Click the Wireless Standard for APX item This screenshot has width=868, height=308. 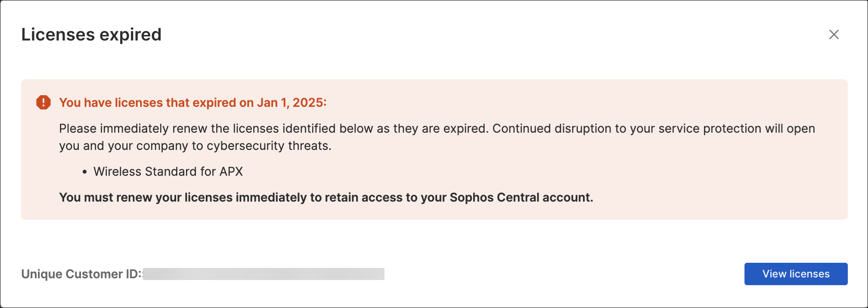pos(168,171)
